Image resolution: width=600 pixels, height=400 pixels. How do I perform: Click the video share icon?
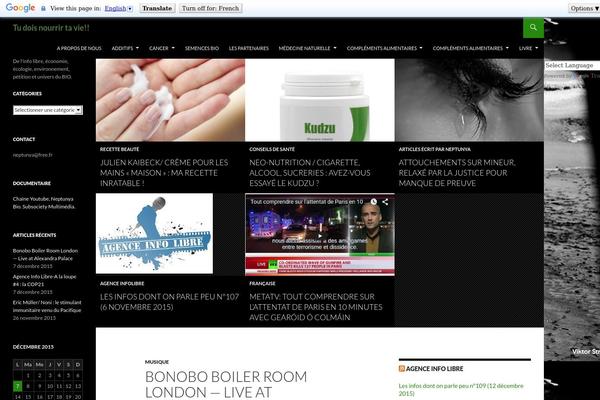tap(385, 202)
